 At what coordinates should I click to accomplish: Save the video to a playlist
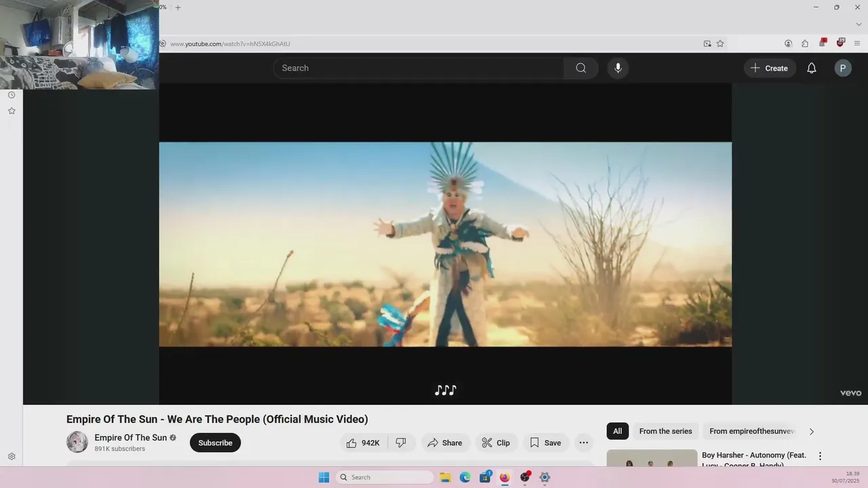546,443
